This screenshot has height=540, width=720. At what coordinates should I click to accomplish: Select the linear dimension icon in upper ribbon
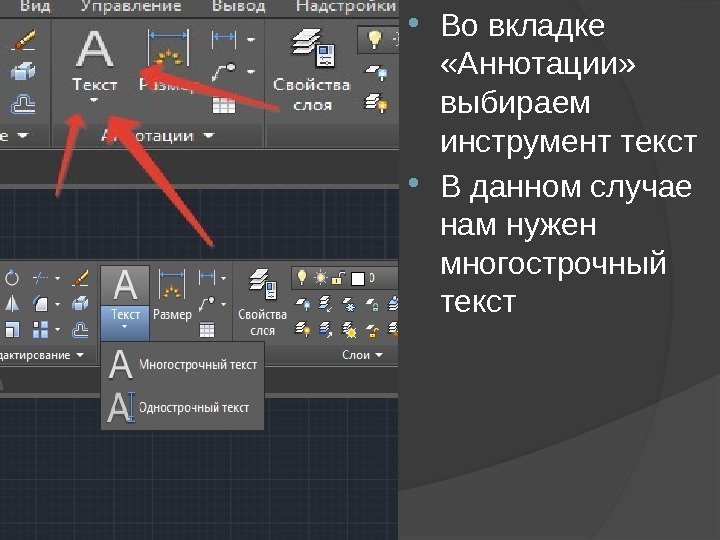pyautogui.click(x=224, y=39)
